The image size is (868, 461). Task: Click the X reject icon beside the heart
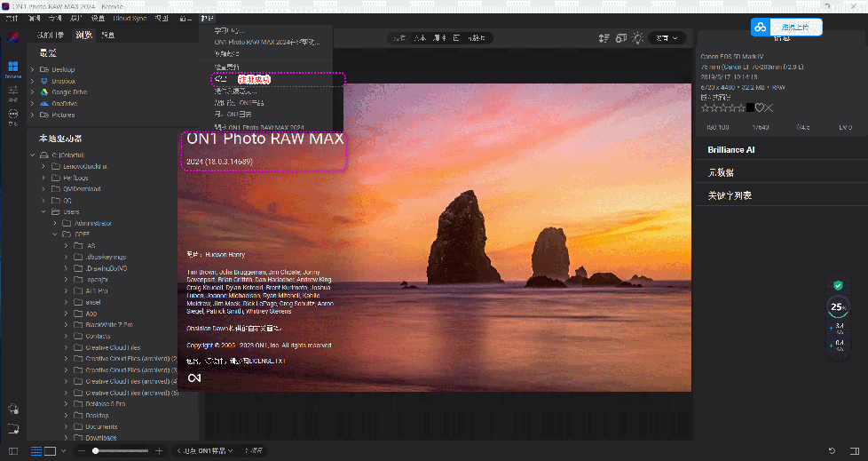(x=769, y=108)
